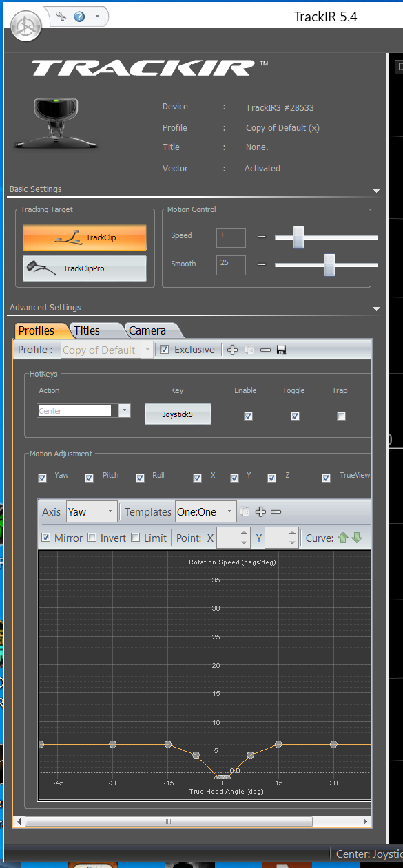The height and width of the screenshot is (868, 403).
Task: Select the TrackClipPro tracking target
Action: 85,268
